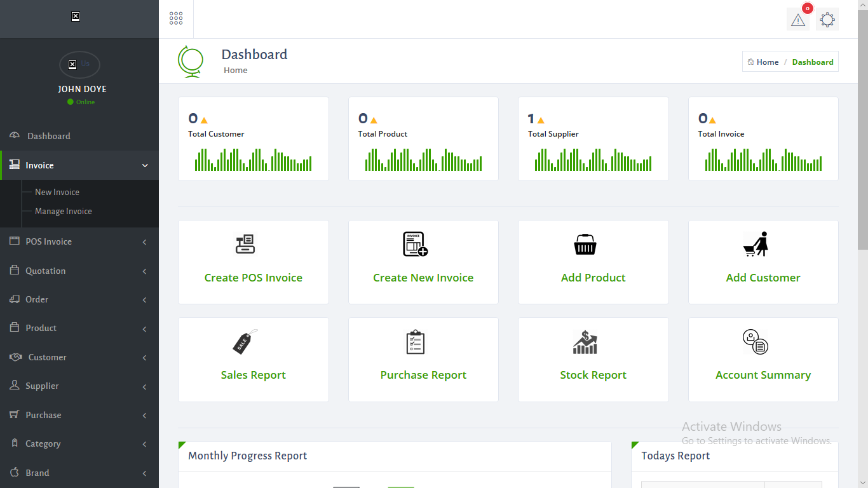Select Manage Invoice in sidebar

[x=64, y=211]
